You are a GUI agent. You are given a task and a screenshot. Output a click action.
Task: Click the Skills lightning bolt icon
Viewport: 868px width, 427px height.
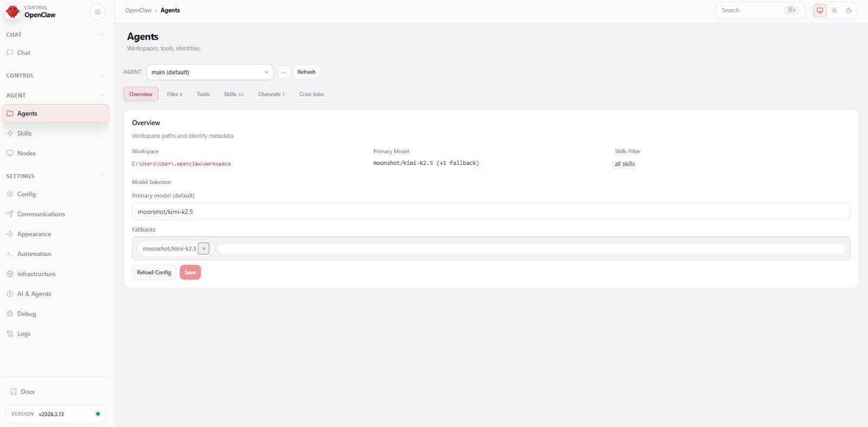click(10, 133)
